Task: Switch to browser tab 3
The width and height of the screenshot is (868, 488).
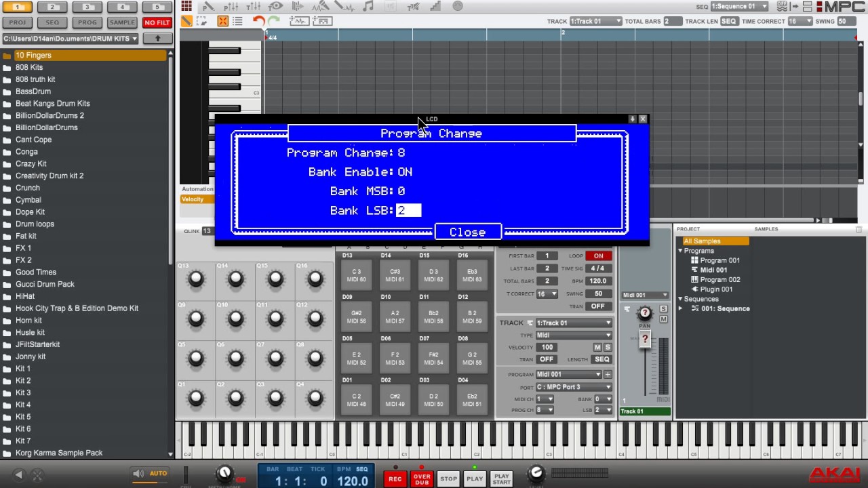Action: click(87, 7)
